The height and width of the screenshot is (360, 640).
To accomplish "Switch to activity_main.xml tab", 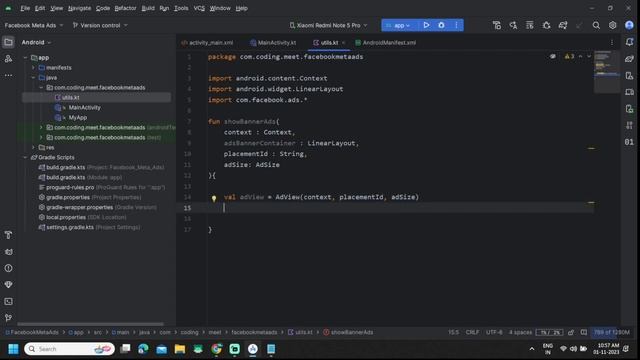I will (207, 42).
